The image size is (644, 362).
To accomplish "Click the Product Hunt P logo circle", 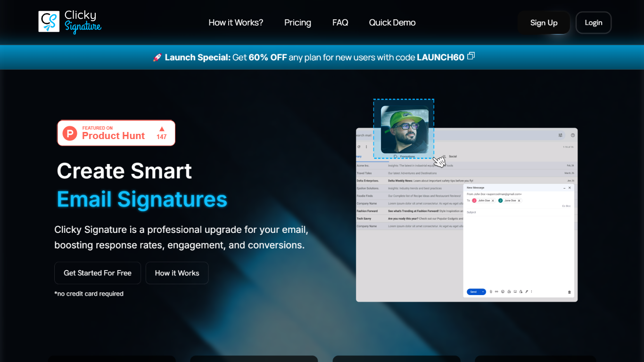I will tap(70, 133).
